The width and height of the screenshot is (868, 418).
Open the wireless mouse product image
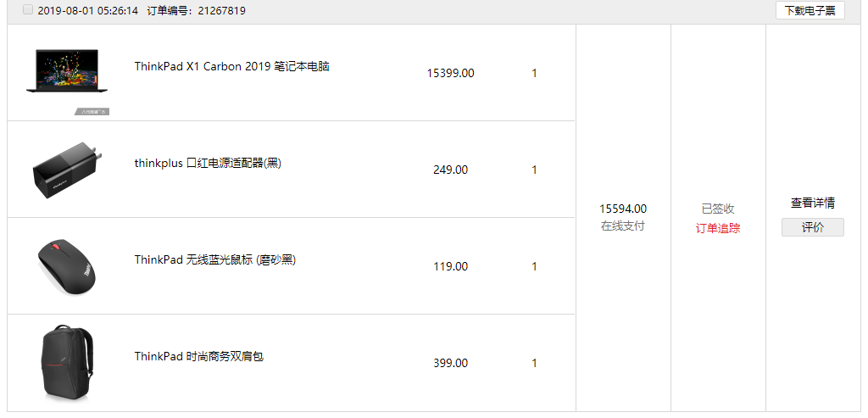click(x=67, y=266)
